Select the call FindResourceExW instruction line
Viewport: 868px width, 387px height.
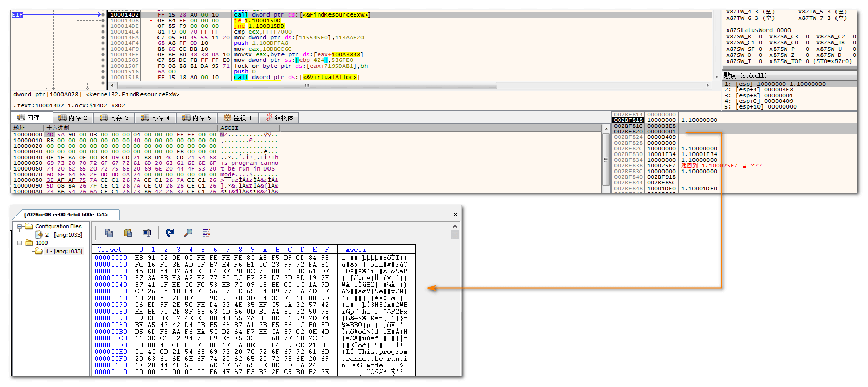pos(302,14)
